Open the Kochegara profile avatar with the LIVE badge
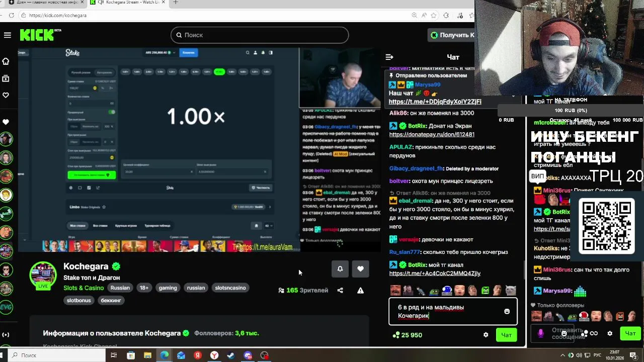644x362 pixels. [x=43, y=276]
